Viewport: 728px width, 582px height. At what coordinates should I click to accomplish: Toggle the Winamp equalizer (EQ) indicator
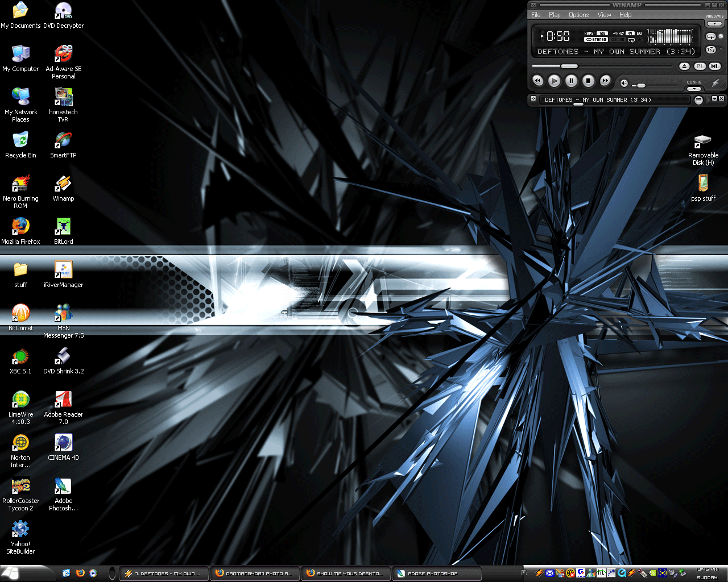pos(639,34)
